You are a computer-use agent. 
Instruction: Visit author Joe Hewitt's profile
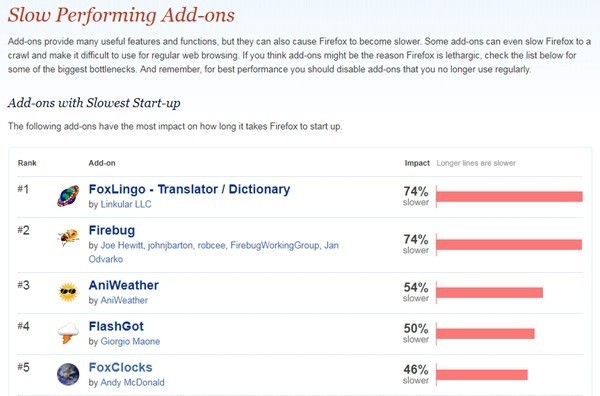tap(122, 245)
